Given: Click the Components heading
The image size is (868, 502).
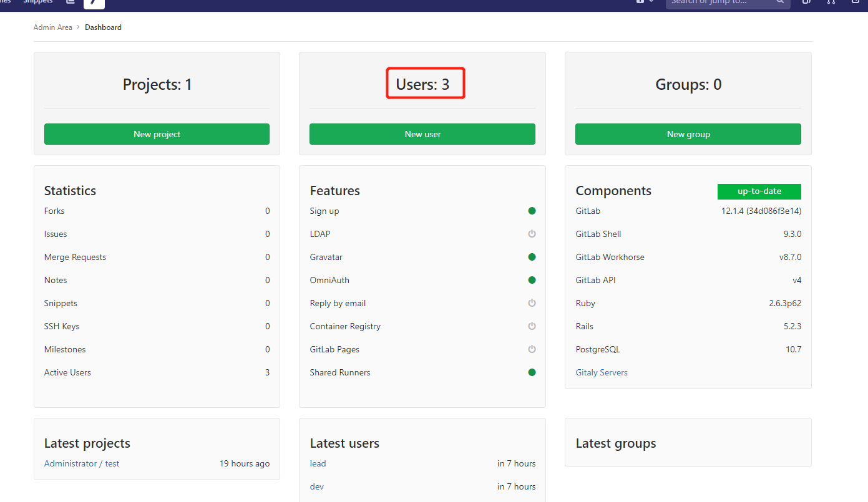Looking at the screenshot, I should point(613,191).
